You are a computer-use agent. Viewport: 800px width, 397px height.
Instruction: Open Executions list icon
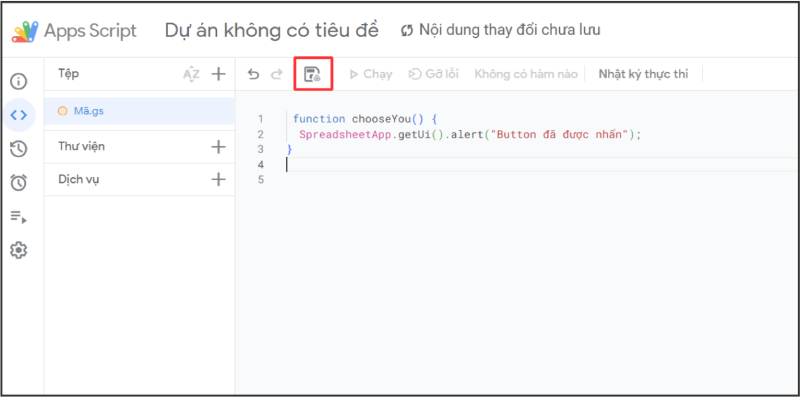click(x=19, y=217)
